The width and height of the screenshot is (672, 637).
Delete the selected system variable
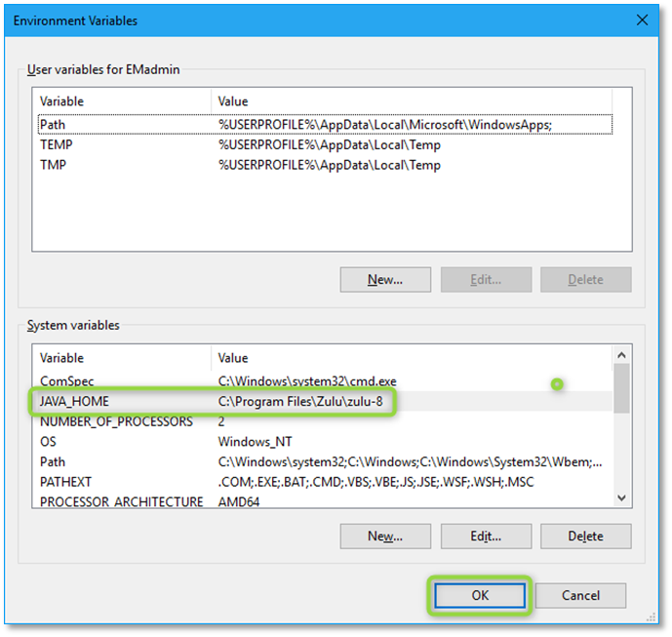[586, 536]
